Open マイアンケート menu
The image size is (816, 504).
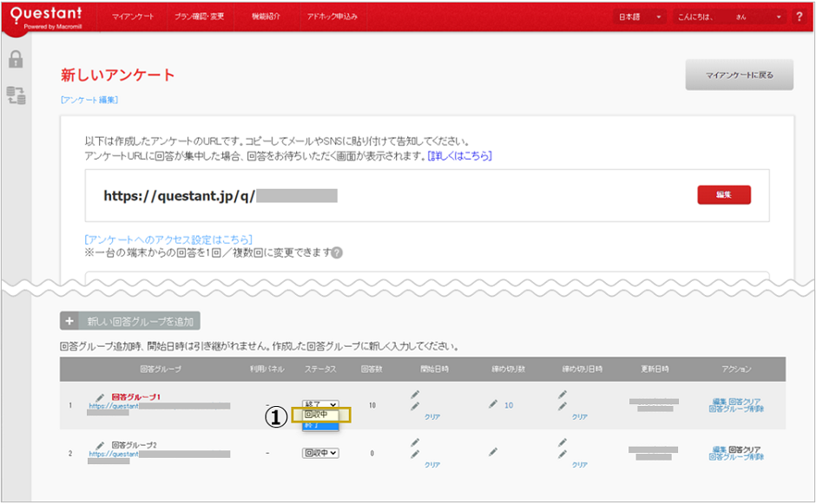(x=133, y=16)
